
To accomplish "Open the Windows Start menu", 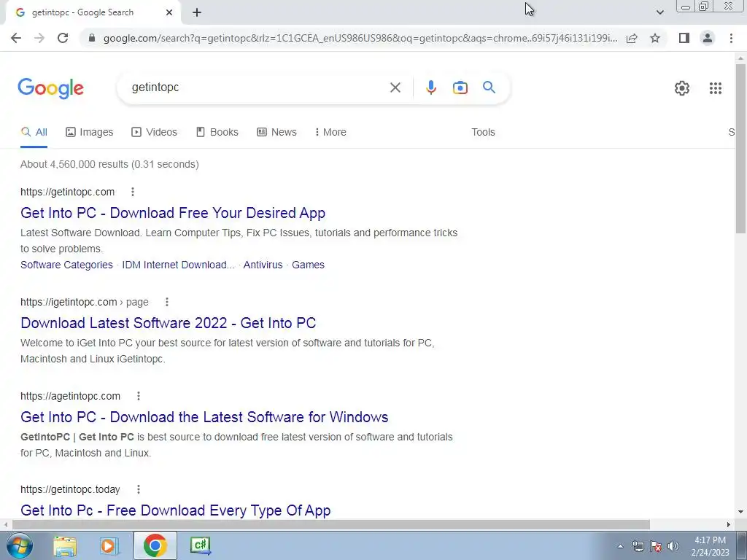I will [20, 545].
